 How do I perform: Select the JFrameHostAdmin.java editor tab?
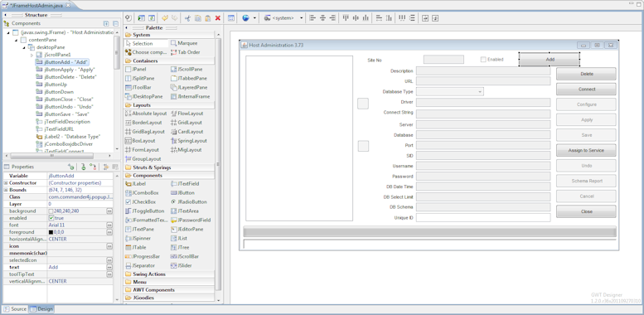38,5
